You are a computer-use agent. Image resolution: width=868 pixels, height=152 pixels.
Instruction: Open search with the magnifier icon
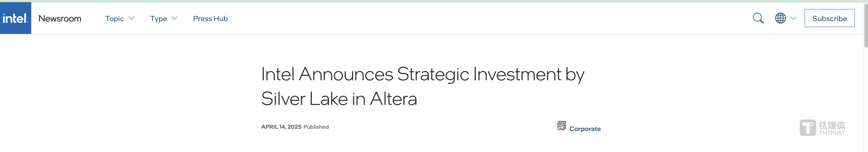(x=758, y=18)
